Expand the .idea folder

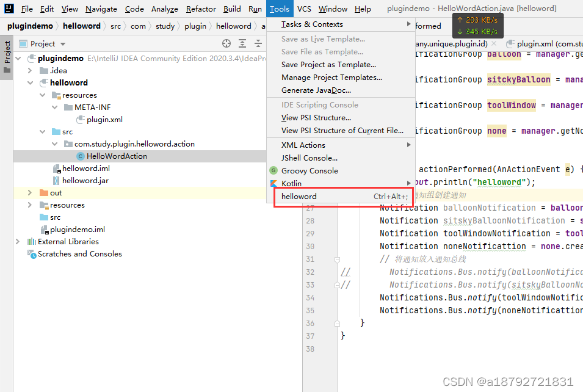[30, 71]
